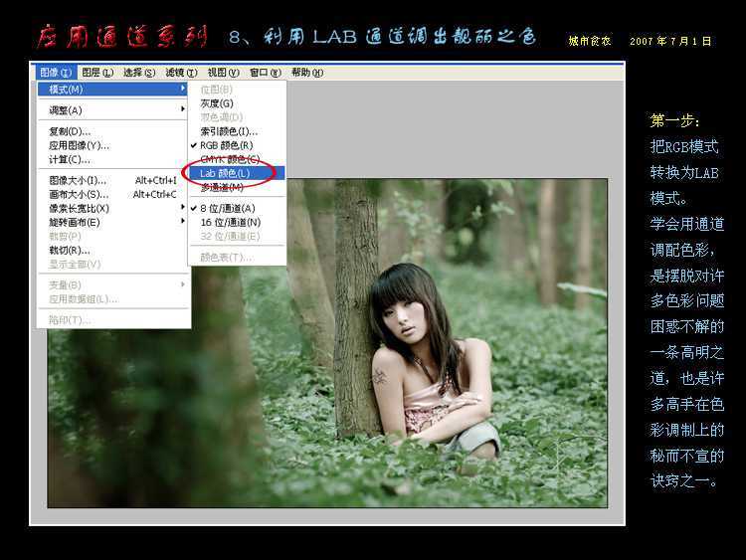Expand the 像素长宽比(X) submenu

tap(112, 208)
